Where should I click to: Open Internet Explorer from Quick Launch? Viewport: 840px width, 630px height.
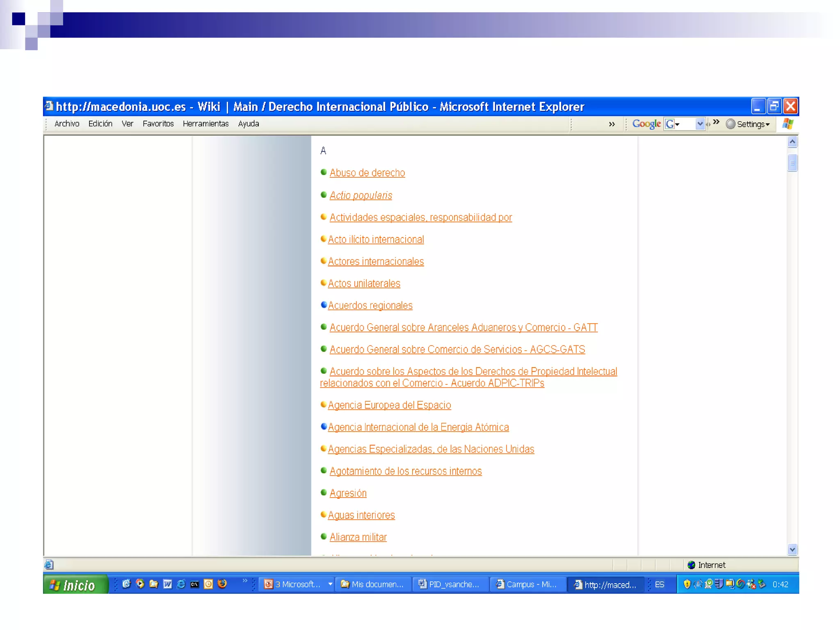(x=181, y=584)
